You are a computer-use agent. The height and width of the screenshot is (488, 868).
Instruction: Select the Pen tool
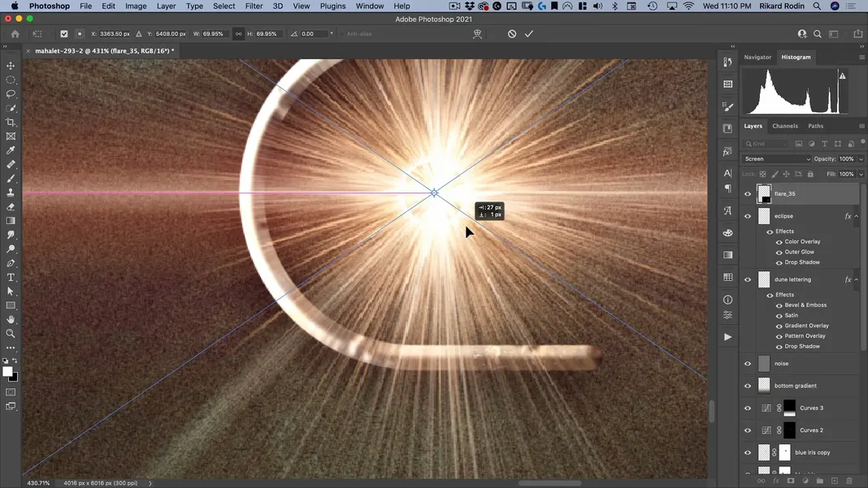point(11,263)
